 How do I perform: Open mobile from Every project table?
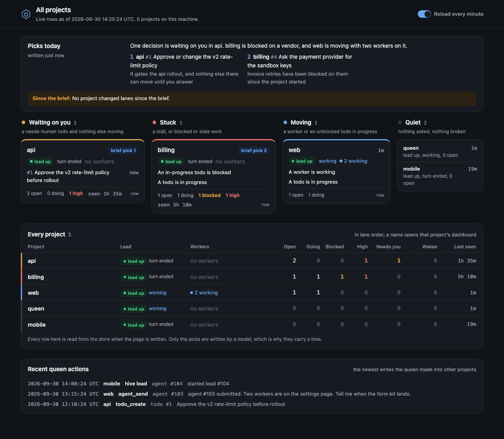coord(37,325)
